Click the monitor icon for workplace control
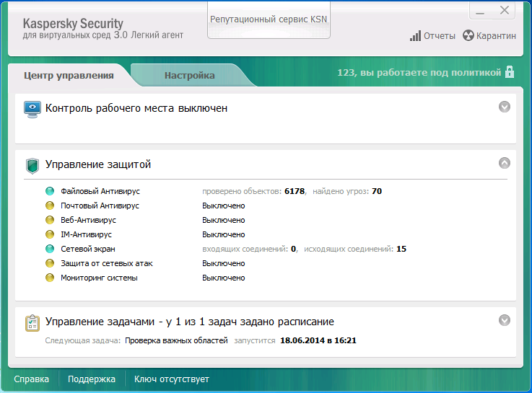 32,109
